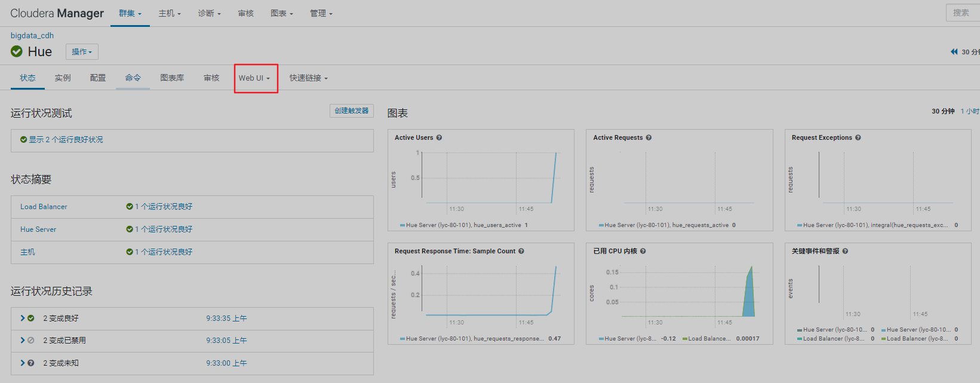Viewport: 980px width, 383px height.
Task: Click hue_requests_active legend entry
Action: [667, 225]
